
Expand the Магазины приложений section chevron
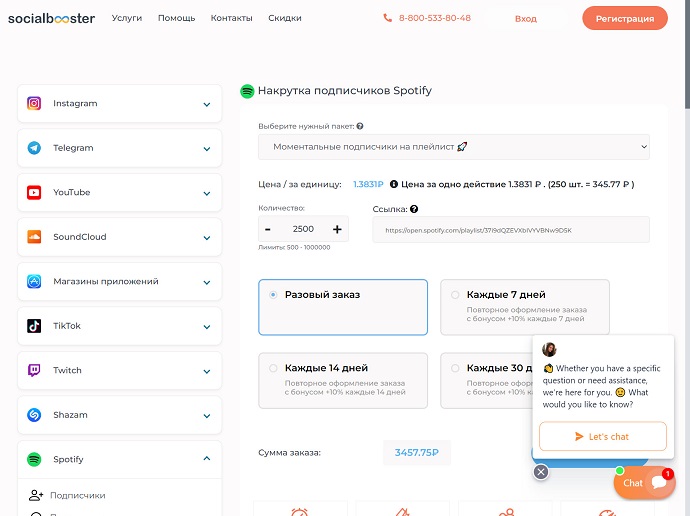click(x=207, y=282)
